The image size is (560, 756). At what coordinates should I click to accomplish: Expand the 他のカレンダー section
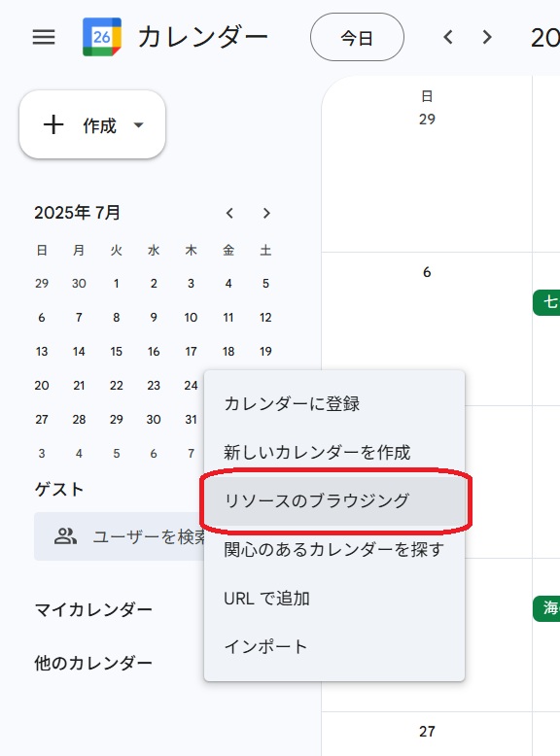(x=93, y=664)
